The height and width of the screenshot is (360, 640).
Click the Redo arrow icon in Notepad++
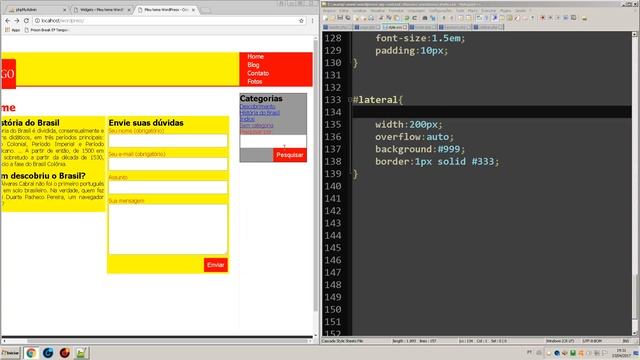point(414,18)
